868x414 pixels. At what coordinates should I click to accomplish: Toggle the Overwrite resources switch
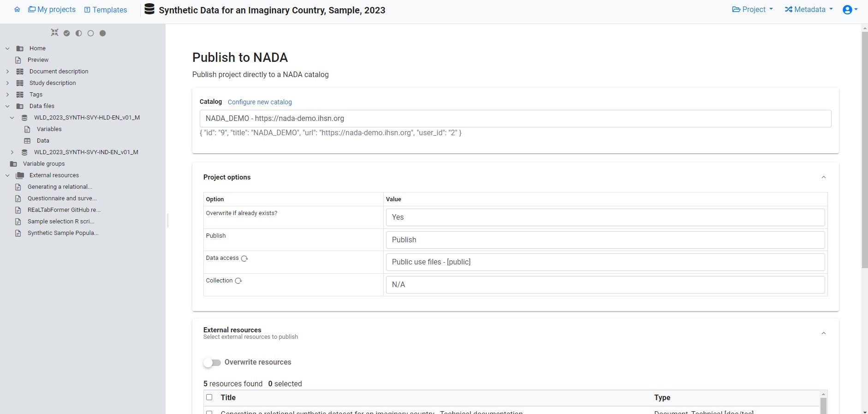pyautogui.click(x=212, y=363)
